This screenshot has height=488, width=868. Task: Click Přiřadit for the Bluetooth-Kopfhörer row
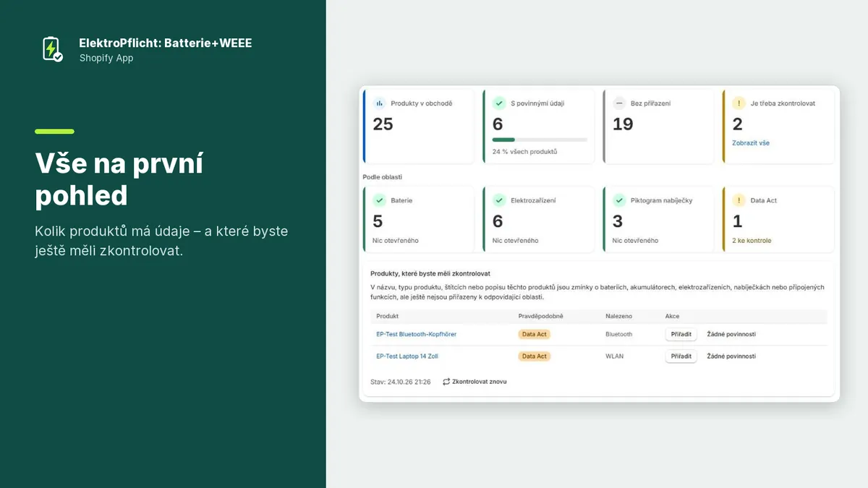pos(681,334)
